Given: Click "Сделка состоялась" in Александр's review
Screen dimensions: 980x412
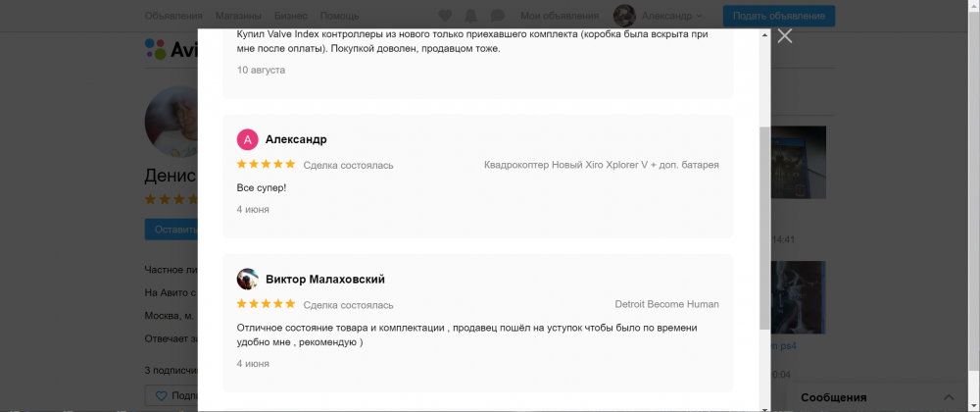Looking at the screenshot, I should point(348,165).
